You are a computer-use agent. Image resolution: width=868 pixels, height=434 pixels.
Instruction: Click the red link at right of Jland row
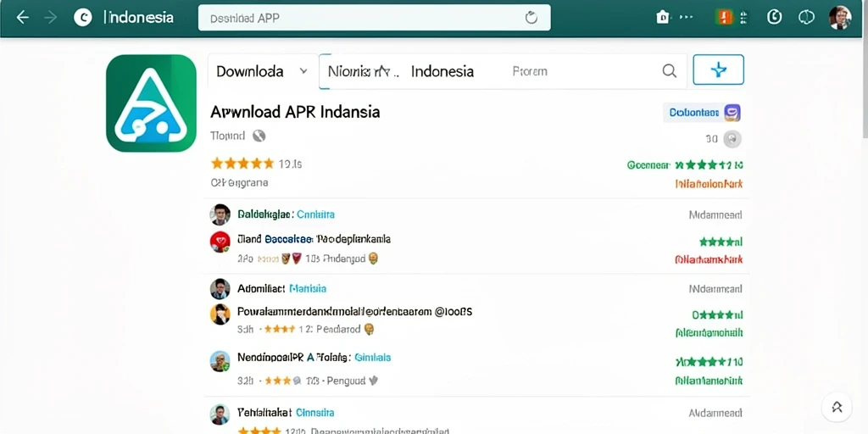coord(709,259)
